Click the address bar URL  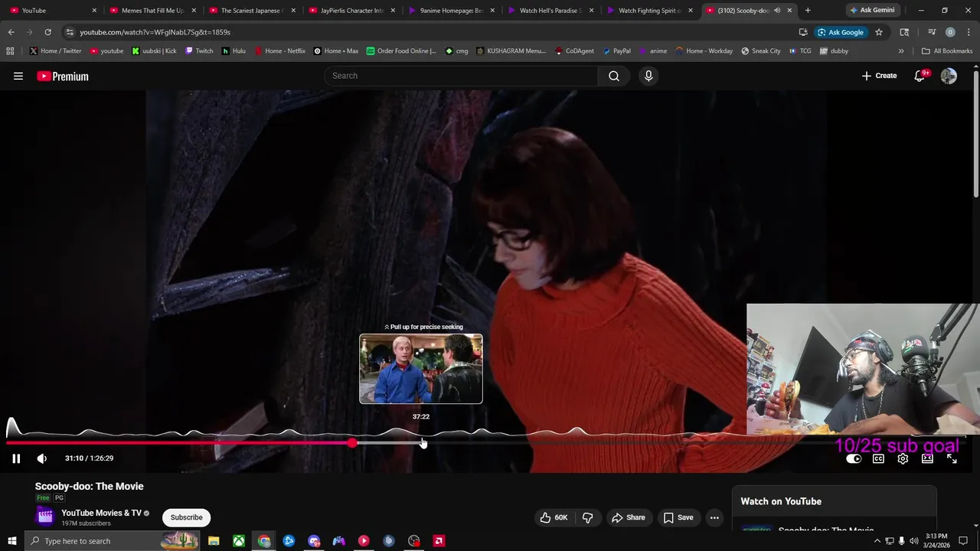[x=155, y=32]
